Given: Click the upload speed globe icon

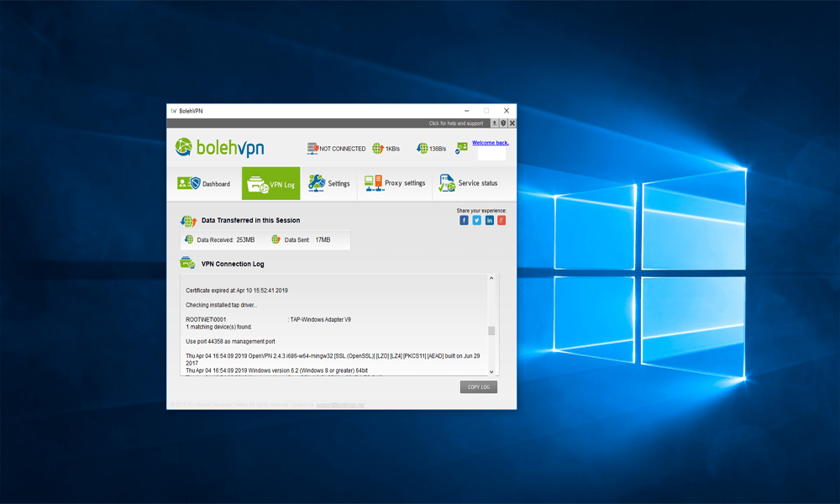Looking at the screenshot, I should 378,149.
